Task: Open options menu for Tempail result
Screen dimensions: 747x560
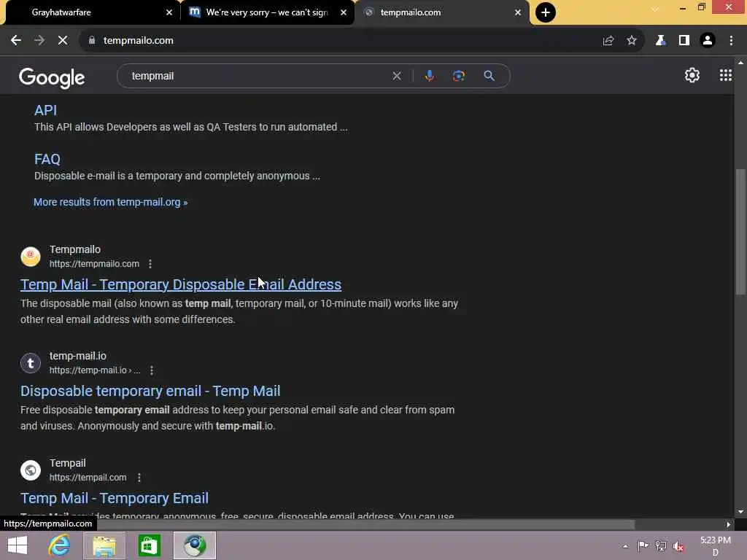Action: pyautogui.click(x=139, y=477)
